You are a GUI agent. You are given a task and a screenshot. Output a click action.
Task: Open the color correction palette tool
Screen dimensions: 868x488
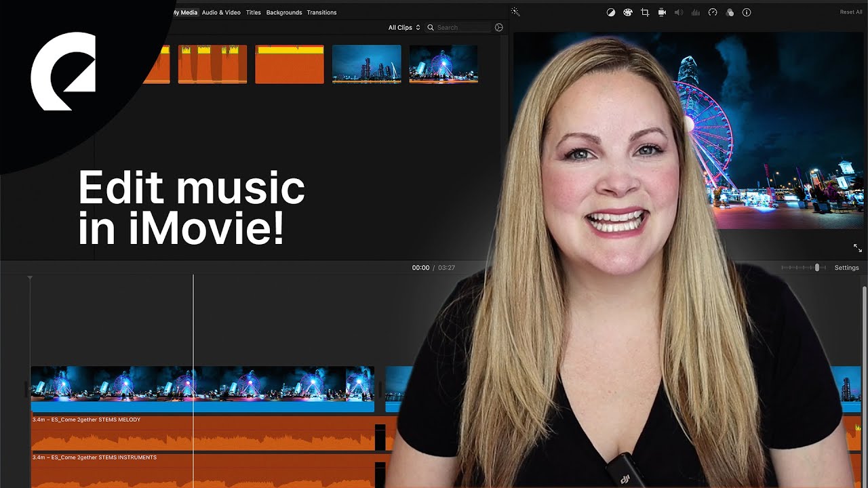tap(627, 12)
